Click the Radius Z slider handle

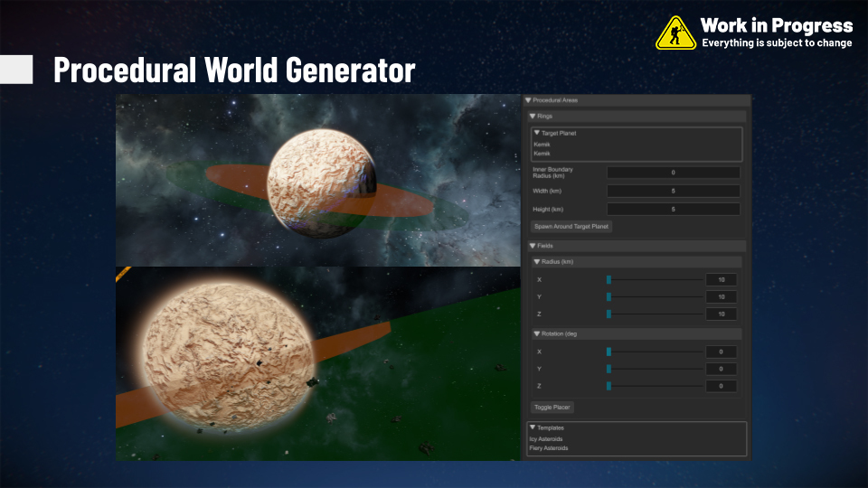[x=609, y=314]
